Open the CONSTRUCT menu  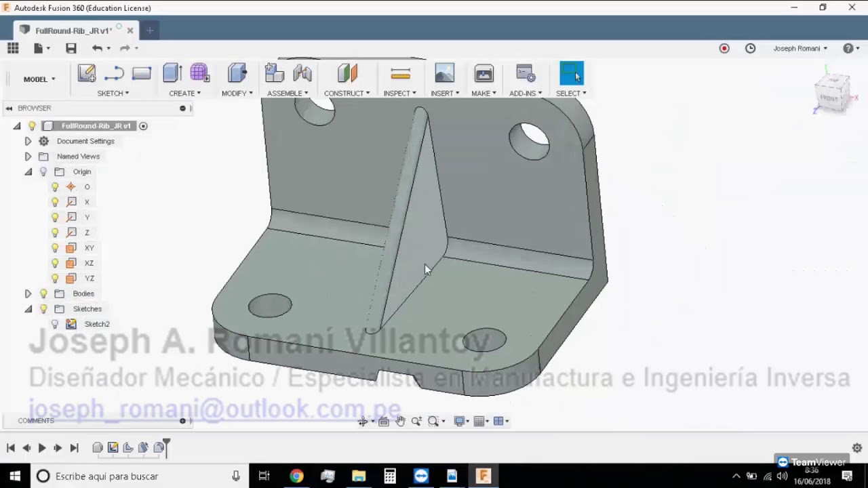coord(347,94)
